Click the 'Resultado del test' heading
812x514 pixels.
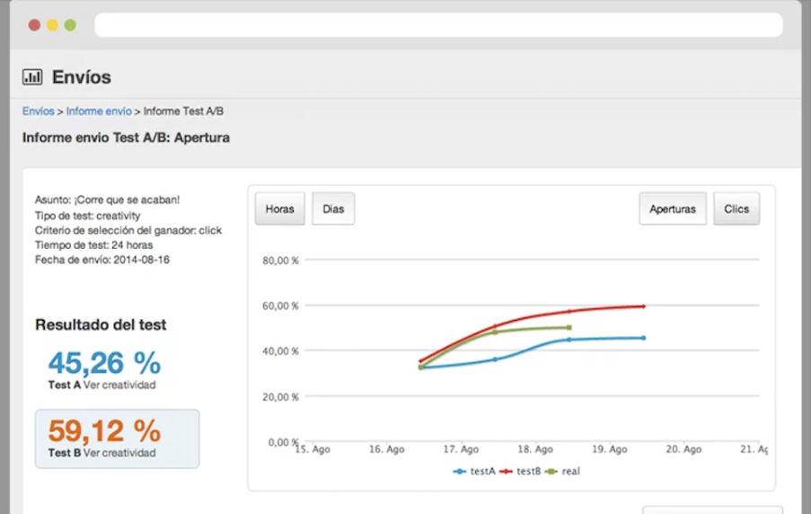coord(101,325)
